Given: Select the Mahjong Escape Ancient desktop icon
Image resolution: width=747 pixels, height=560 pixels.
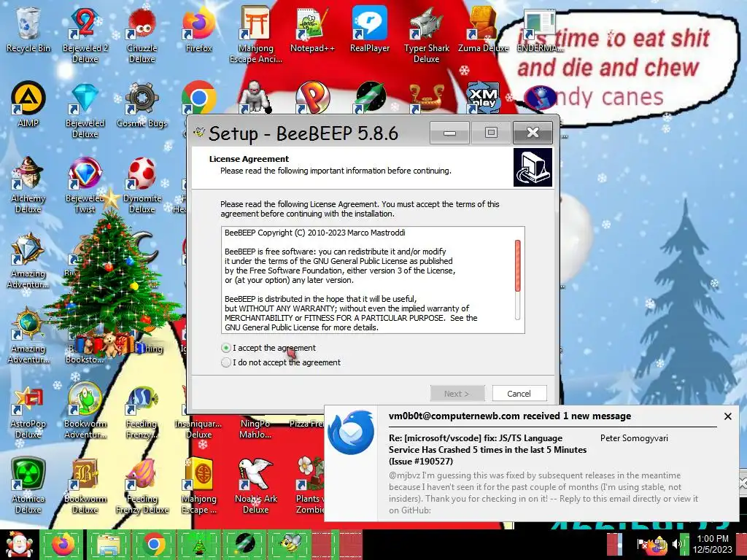Looking at the screenshot, I should (x=255, y=36).
